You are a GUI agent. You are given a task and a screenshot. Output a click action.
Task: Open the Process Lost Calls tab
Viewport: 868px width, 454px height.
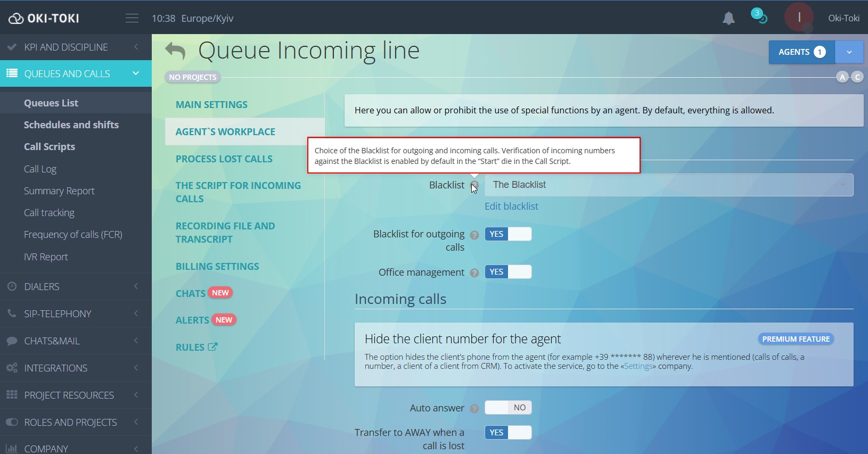pyautogui.click(x=224, y=159)
